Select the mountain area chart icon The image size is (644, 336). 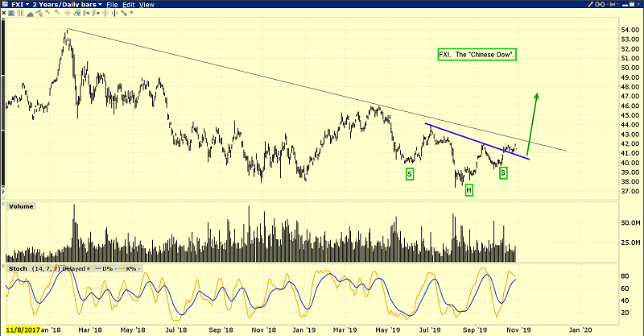coord(30,14)
